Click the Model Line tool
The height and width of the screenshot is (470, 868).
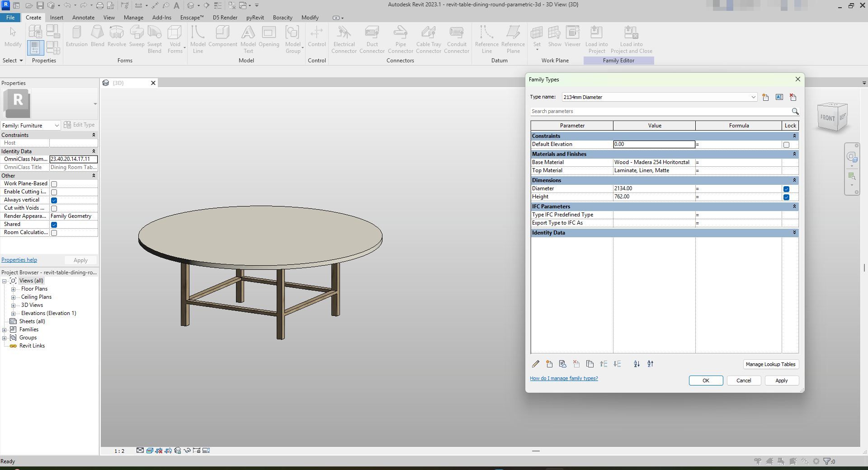[198, 39]
